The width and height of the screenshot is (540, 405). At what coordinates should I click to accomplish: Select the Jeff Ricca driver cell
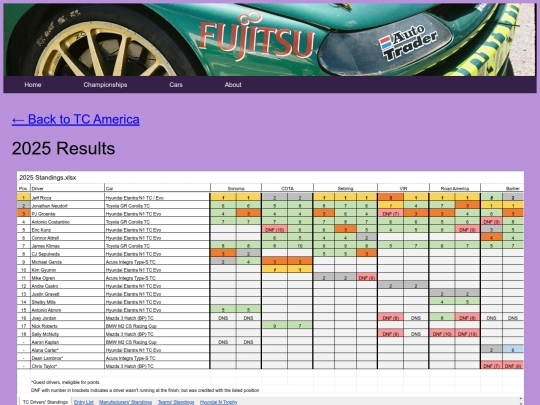67,198
